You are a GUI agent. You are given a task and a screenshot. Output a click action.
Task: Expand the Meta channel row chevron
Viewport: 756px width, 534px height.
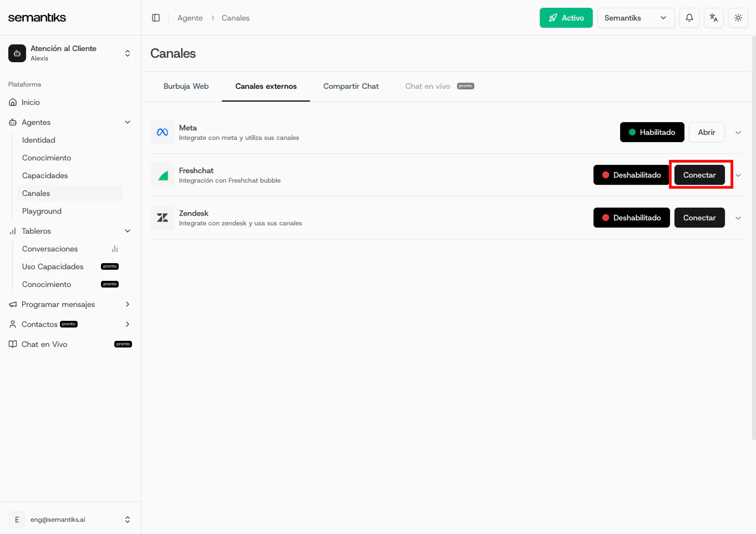[738, 132]
